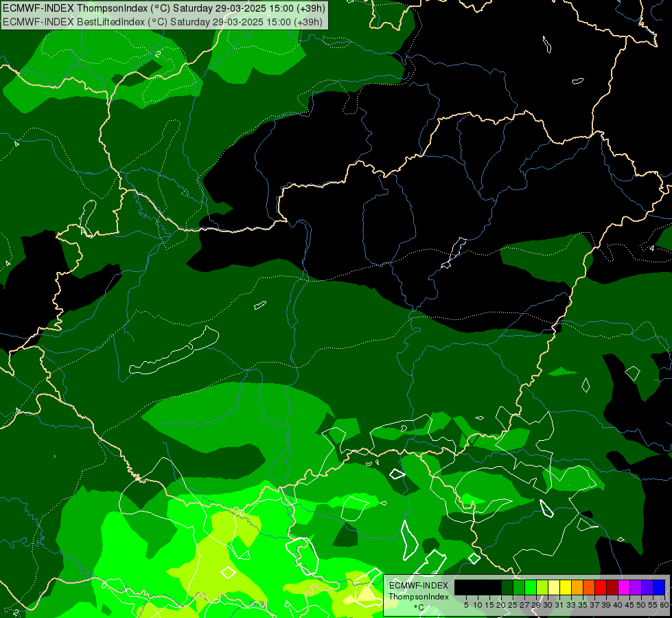This screenshot has width=672, height=618.
Task: Click the legend tick value 31
Action: 559,605
